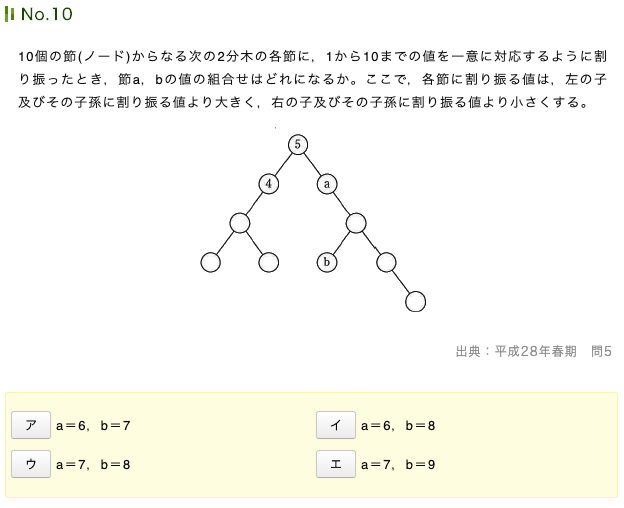Pick answer button エ
Screen dimensions: 624x508
(335, 464)
